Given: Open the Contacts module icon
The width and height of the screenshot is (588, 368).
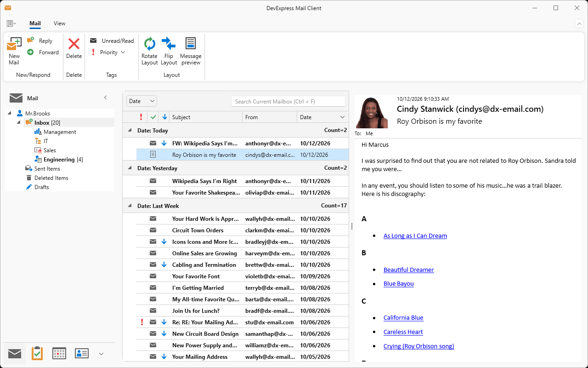Looking at the screenshot, I should (x=82, y=353).
